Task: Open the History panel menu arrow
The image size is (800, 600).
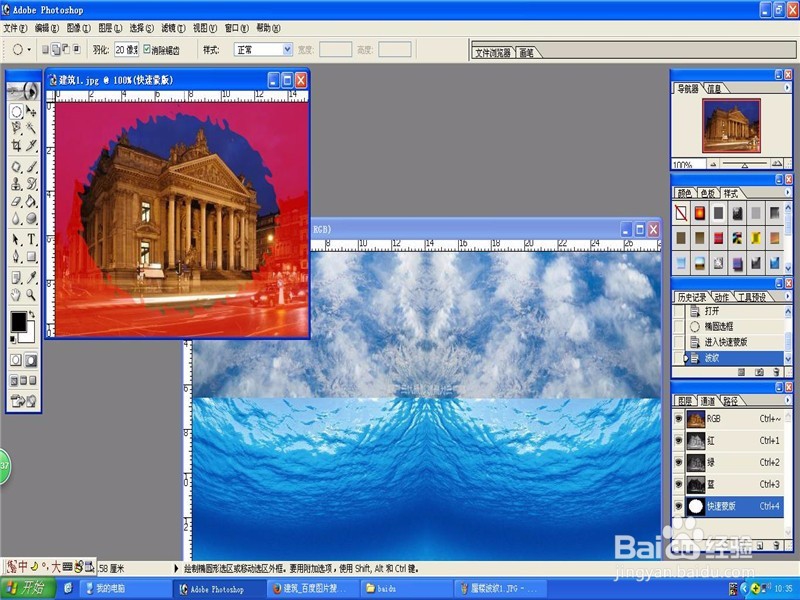Action: pos(787,296)
